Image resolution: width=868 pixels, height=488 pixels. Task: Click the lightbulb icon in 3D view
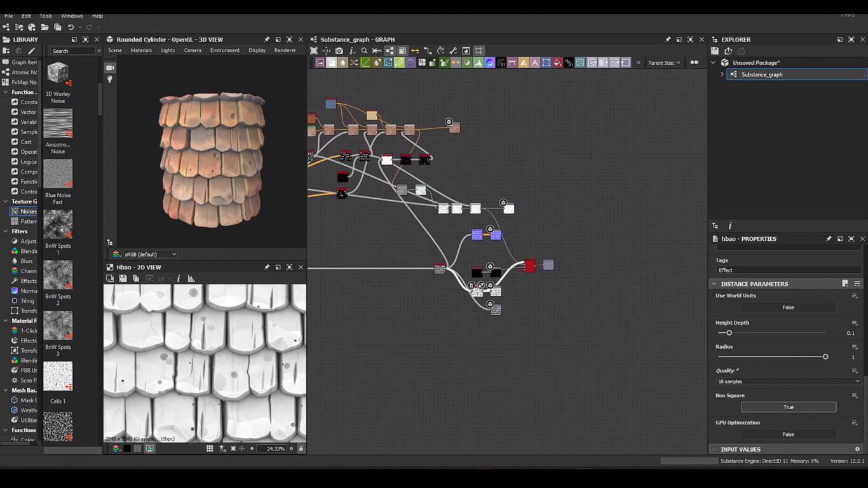coord(110,79)
